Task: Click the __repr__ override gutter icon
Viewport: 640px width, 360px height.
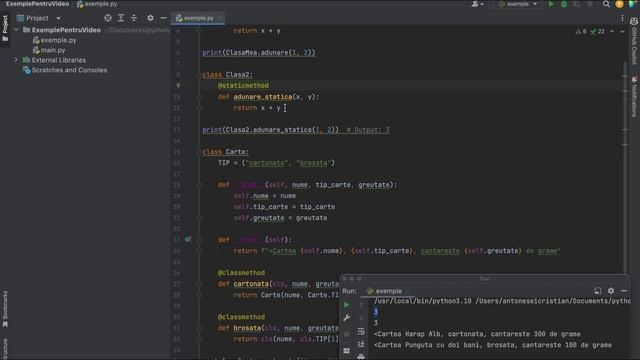Action: click(x=188, y=239)
